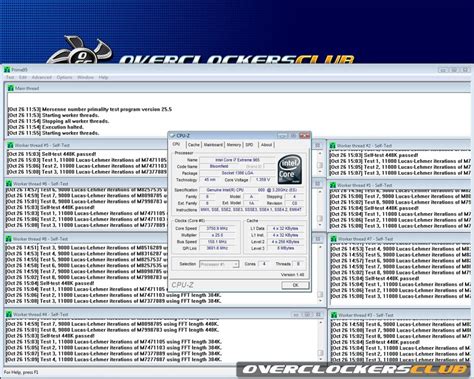
Task: Switch to the About tab in CPU-Z
Action: click(266, 145)
